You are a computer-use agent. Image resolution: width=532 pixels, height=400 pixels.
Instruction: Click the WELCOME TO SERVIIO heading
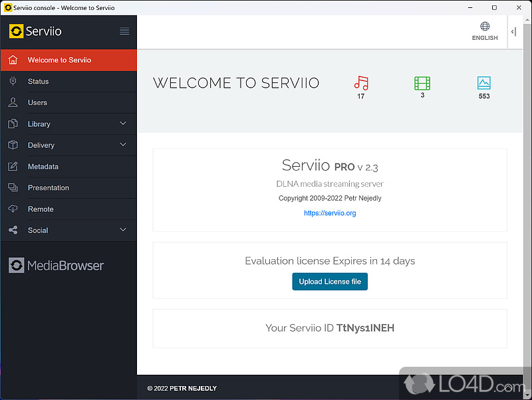[236, 83]
